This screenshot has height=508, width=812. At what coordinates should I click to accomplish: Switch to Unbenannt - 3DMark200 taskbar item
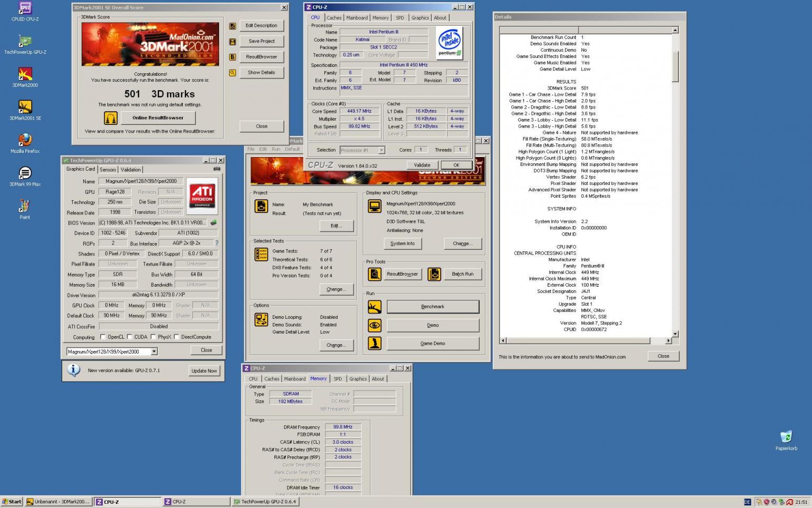[58, 502]
